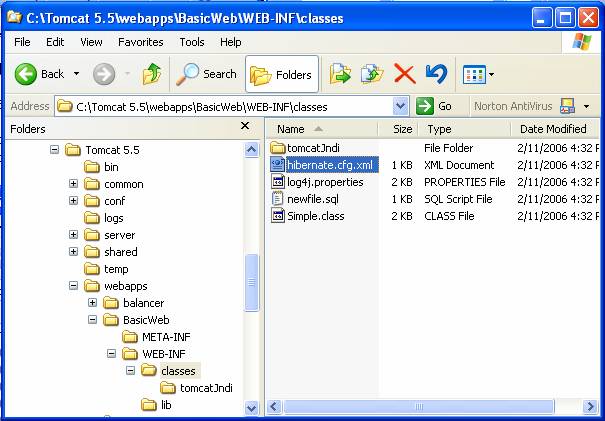Image resolution: width=605 pixels, height=421 pixels.
Task: Click the Norton AntiVirus toolbar icon
Action: [x=568, y=106]
